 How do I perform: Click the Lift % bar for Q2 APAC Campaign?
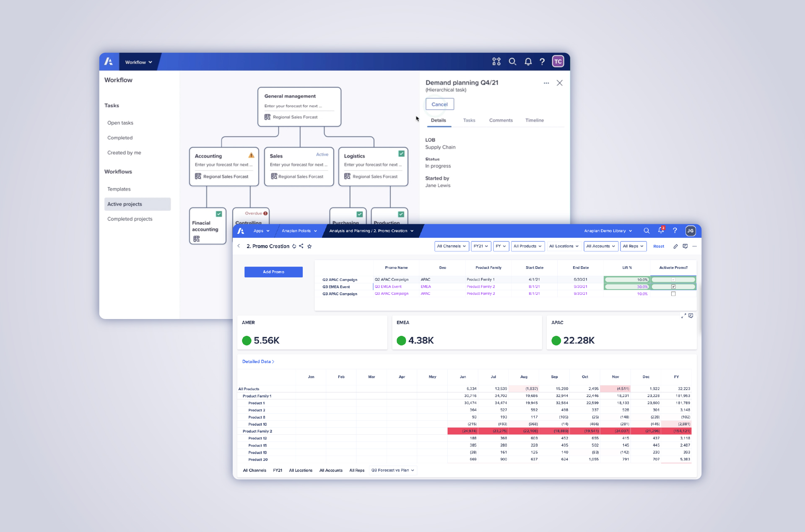coord(627,280)
